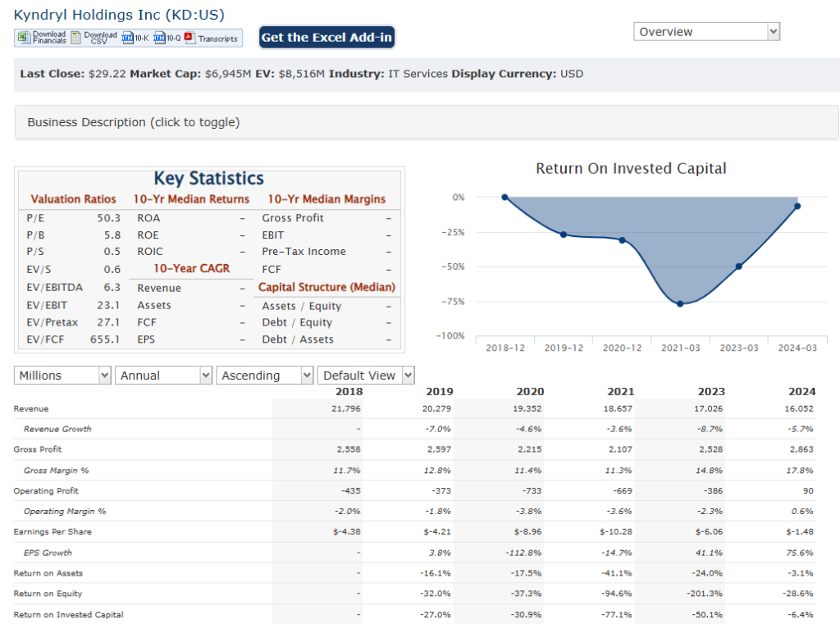
Task: Click the Return on Invested Capital row label
Action: 69,615
